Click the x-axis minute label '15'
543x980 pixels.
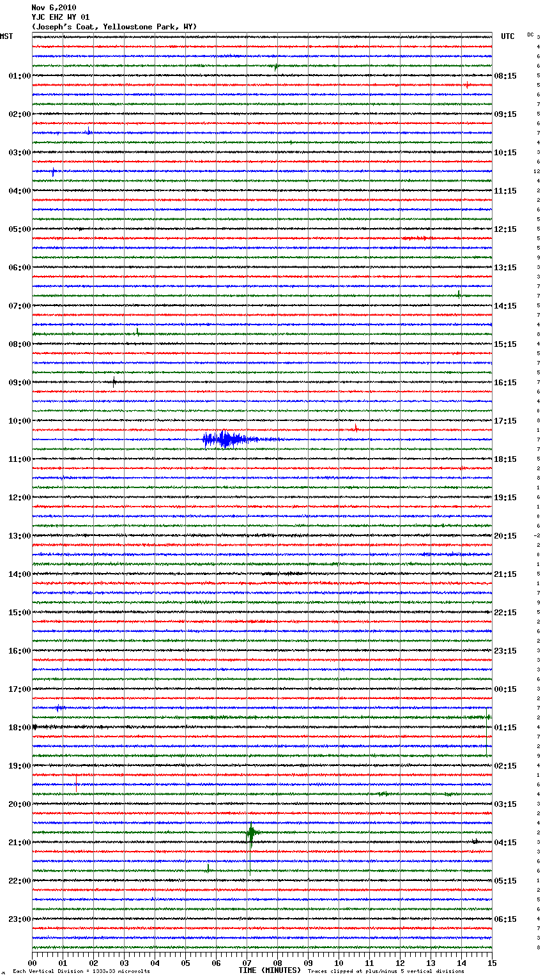492,963
